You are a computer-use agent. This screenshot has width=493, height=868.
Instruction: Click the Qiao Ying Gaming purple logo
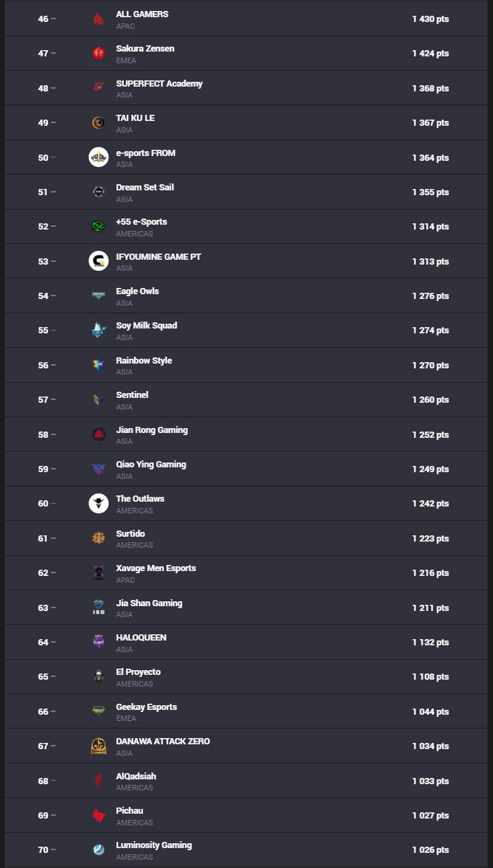[x=98, y=469]
